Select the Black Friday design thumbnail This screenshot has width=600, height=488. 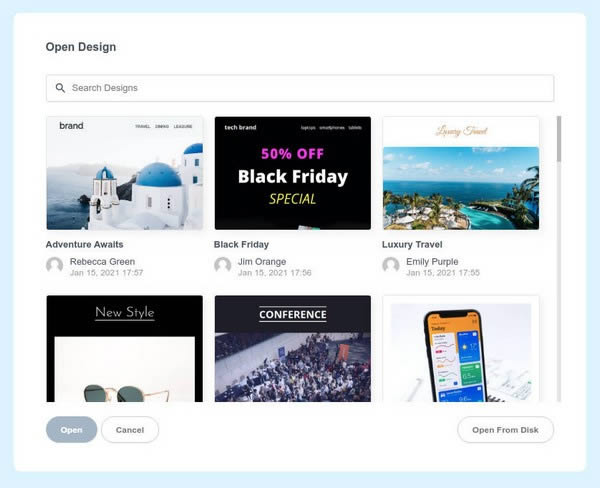pos(293,173)
